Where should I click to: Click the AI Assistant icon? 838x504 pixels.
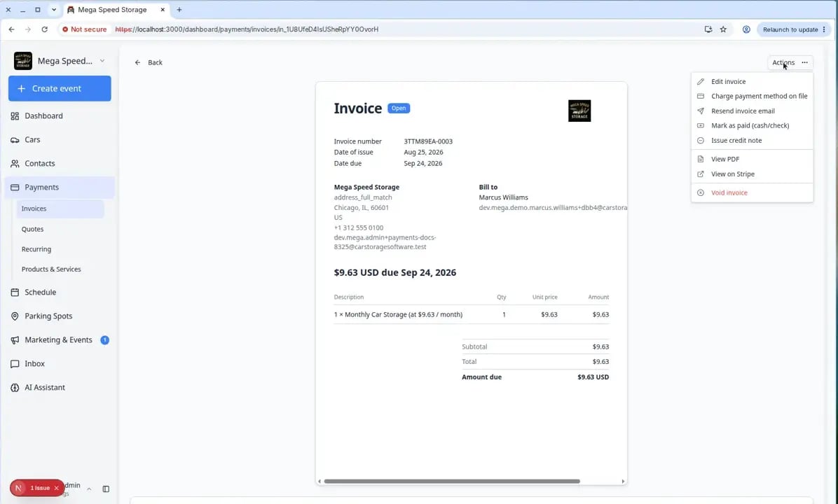tap(15, 388)
